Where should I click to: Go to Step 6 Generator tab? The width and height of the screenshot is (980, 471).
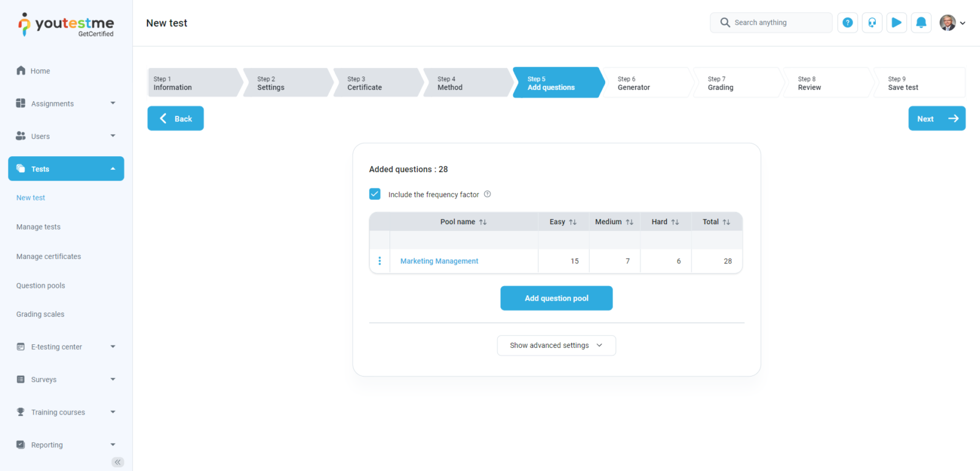pyautogui.click(x=646, y=83)
